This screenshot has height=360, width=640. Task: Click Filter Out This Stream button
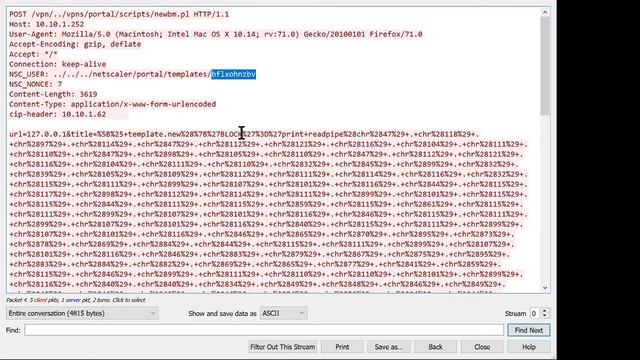(x=282, y=347)
